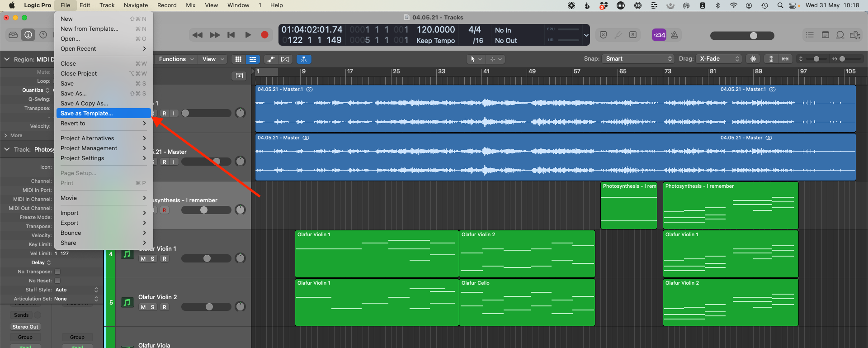Check the No Transpose checkbox
This screenshot has height=348, width=868.
57,272
